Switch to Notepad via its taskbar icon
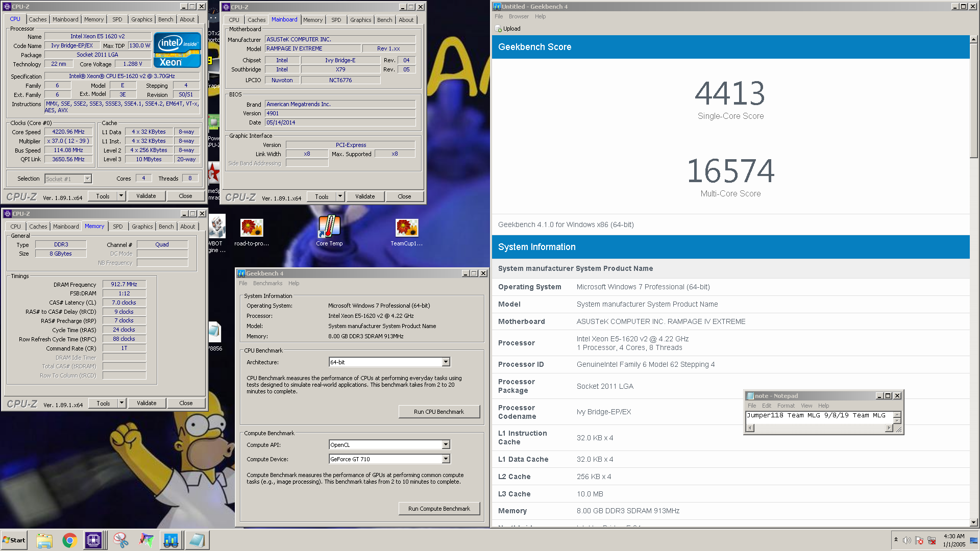Screen dimensions: 980x551 197,540
